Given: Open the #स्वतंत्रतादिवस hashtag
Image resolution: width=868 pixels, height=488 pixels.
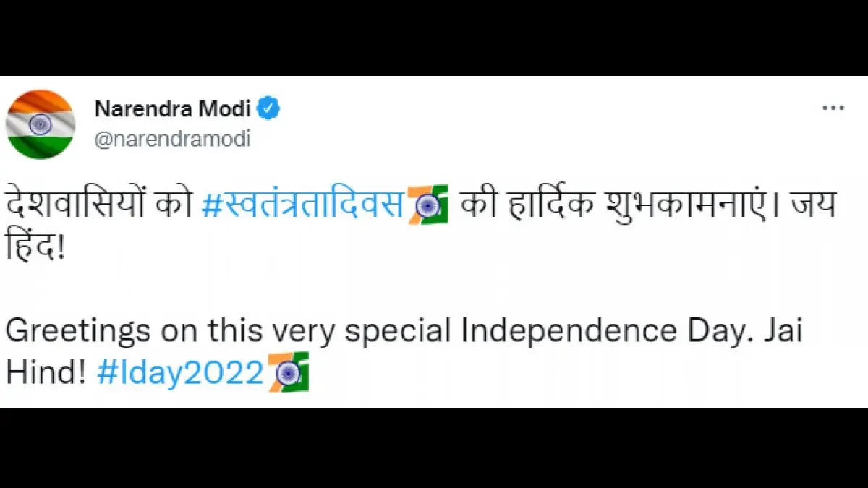Looking at the screenshot, I should [x=302, y=206].
